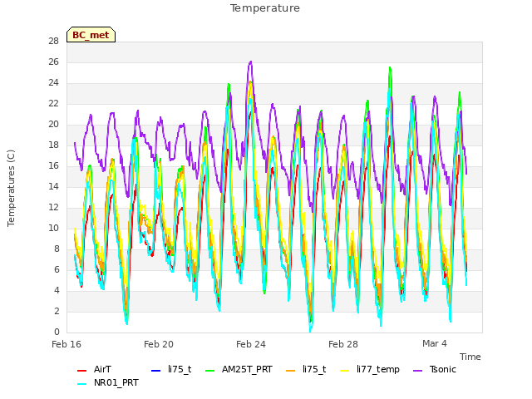Click the 16 value on y-axis
This screenshot has width=532, height=399.
tap(53, 165)
